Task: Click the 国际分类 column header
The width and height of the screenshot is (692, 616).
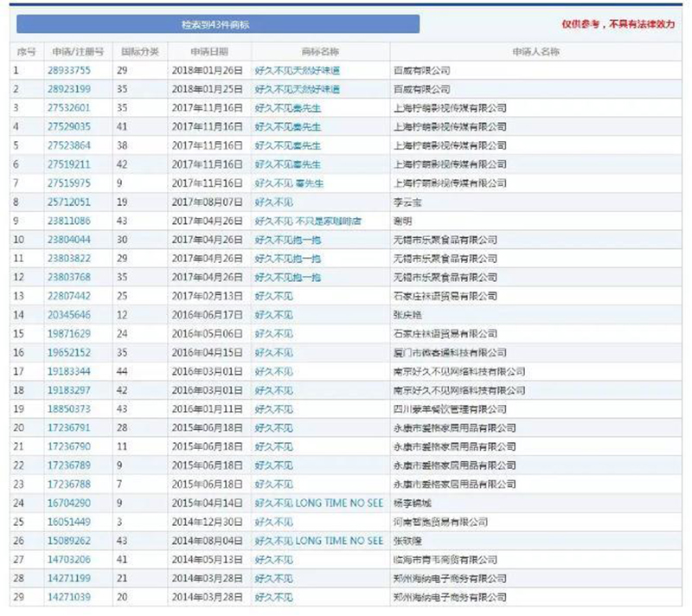Action: click(139, 52)
